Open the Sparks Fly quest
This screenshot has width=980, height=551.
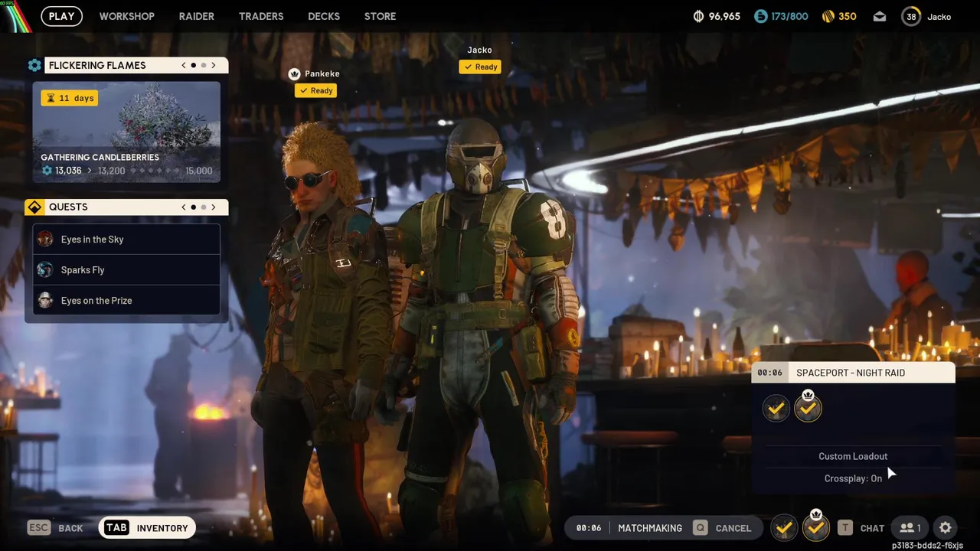[x=126, y=270]
